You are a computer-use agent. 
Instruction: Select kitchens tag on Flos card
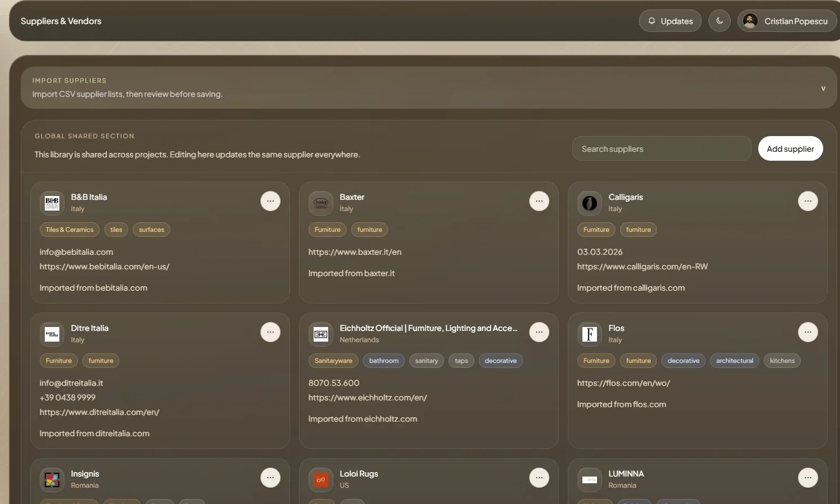[x=782, y=361]
